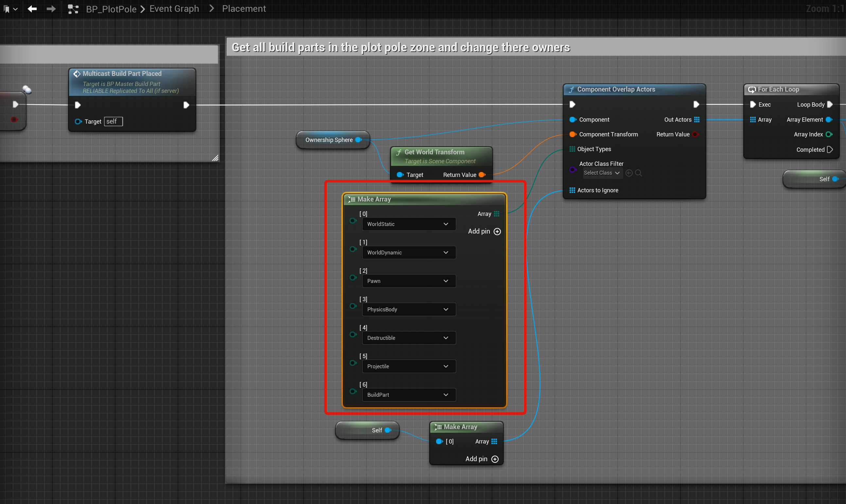
Task: Open the BuildPart object type dropdown
Action: coord(409,395)
